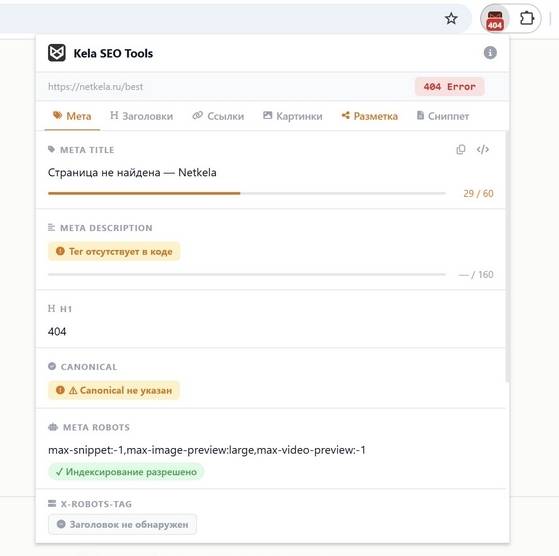Click the meta title length progress bar
Viewport: 559px width, 556px height.
(x=247, y=193)
